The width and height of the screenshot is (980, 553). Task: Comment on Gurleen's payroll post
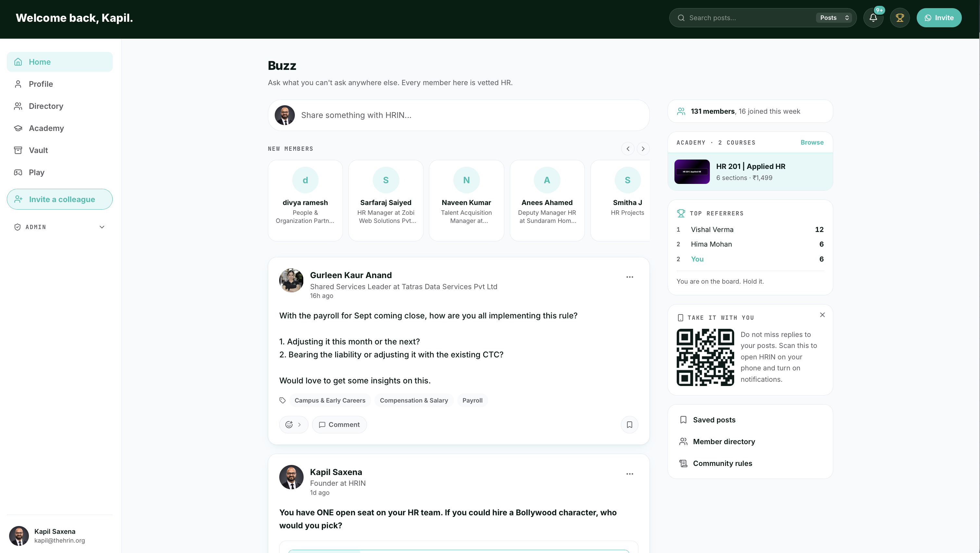339,425
